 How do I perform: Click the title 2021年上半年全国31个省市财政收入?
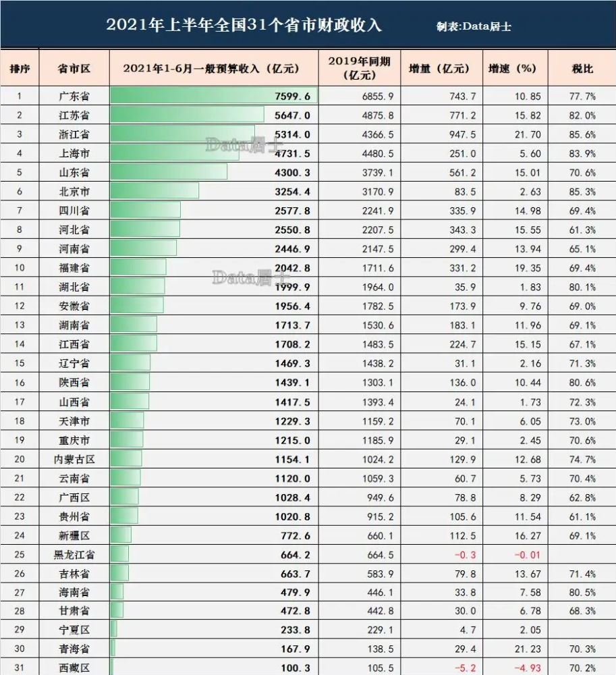click(x=244, y=25)
